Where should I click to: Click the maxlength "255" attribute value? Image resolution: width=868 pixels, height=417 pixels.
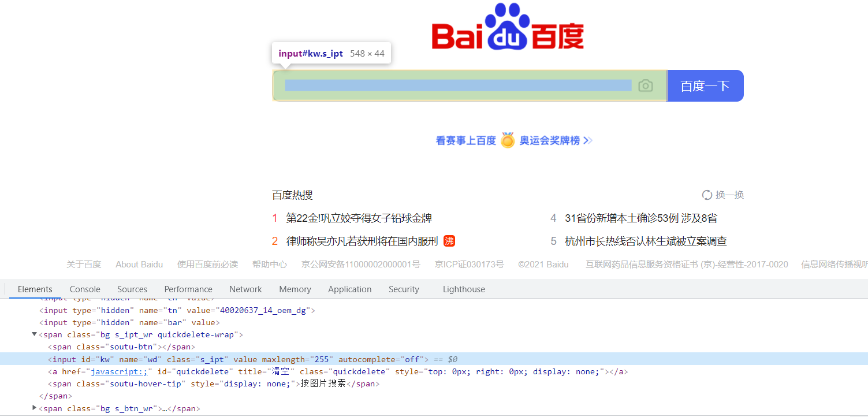pyautogui.click(x=321, y=359)
